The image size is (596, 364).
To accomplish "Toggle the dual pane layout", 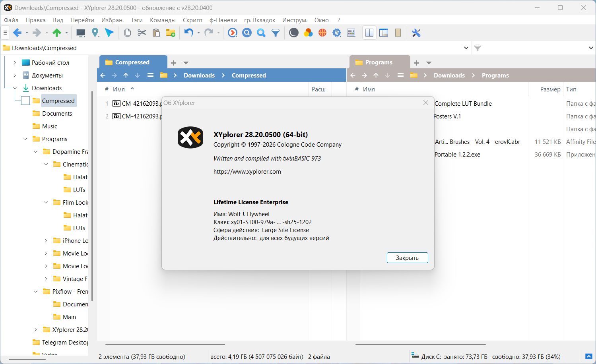I will point(369,33).
